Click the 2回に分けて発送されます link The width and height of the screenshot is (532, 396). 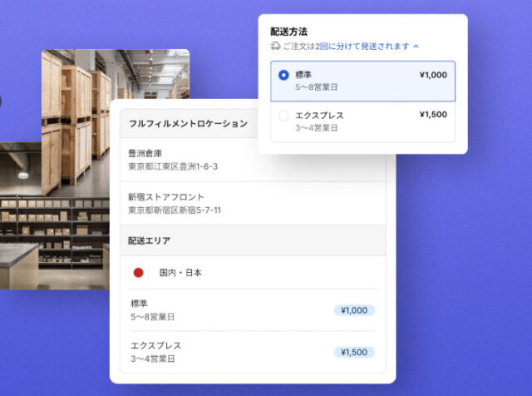[362, 47]
